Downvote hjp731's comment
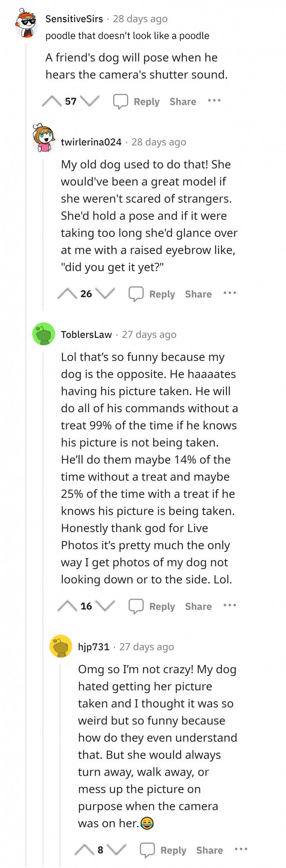This screenshot has height=868, width=286. [117, 850]
